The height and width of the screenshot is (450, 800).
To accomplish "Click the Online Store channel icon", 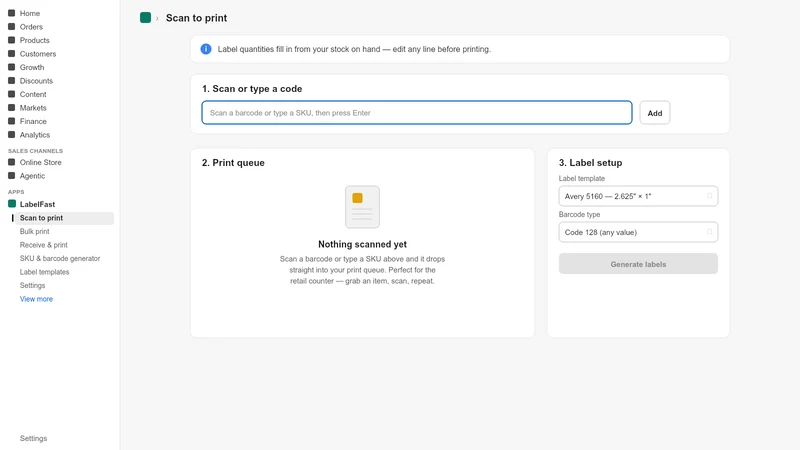I will (x=11, y=162).
